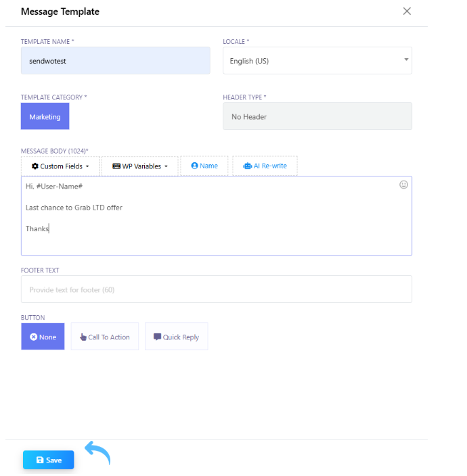Expand the Custom Fields dropdown
467x476 pixels.
60,166
